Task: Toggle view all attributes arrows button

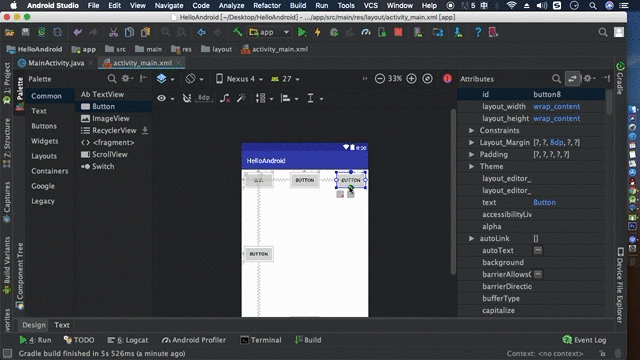Action: (x=572, y=78)
